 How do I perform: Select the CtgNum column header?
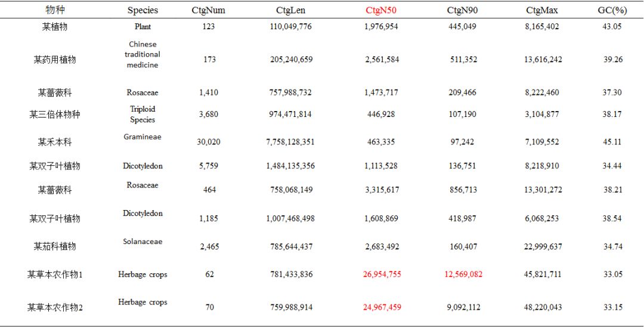coord(209,11)
